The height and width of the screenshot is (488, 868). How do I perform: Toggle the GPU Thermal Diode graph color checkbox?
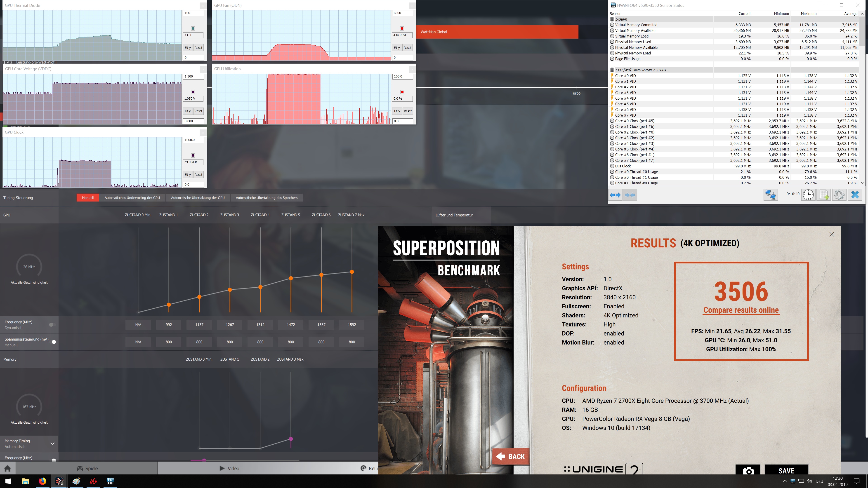tap(193, 28)
